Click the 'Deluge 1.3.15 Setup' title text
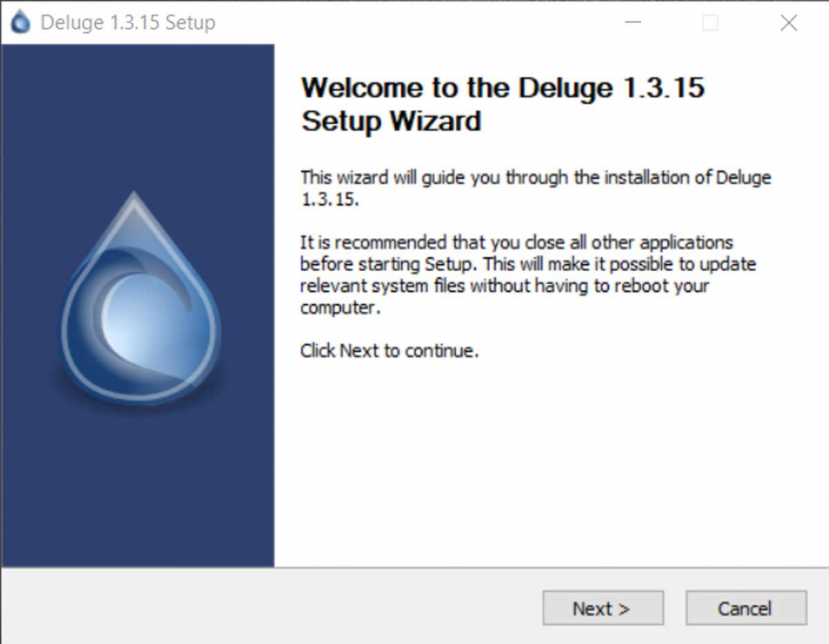Image resolution: width=829 pixels, height=644 pixels. tap(130, 23)
